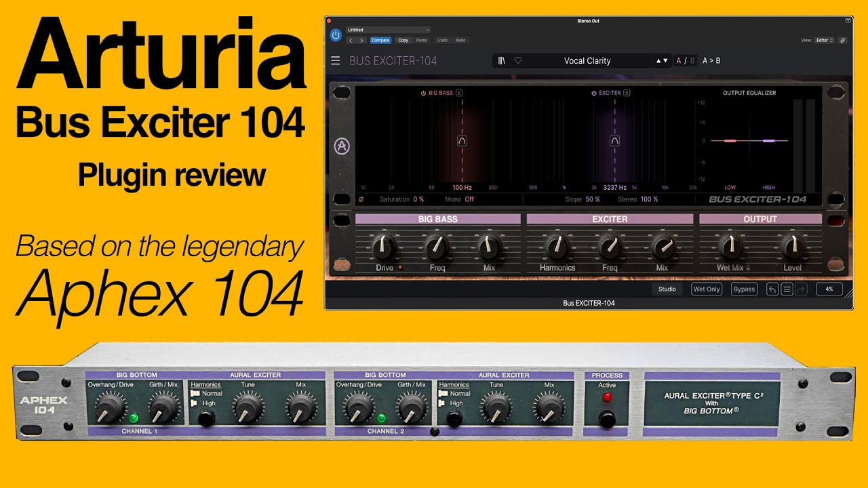This screenshot has width=868, height=488.
Task: Click the OUTPUT section header
Action: (x=760, y=219)
